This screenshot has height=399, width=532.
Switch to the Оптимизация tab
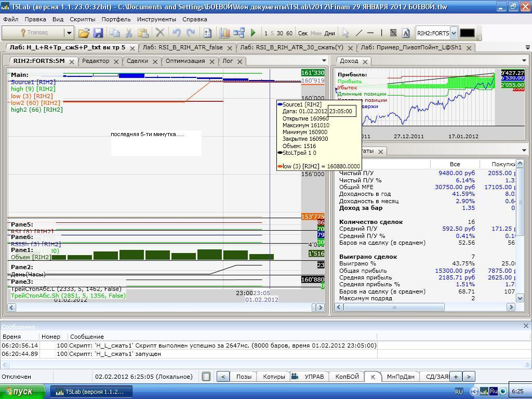pos(185,61)
